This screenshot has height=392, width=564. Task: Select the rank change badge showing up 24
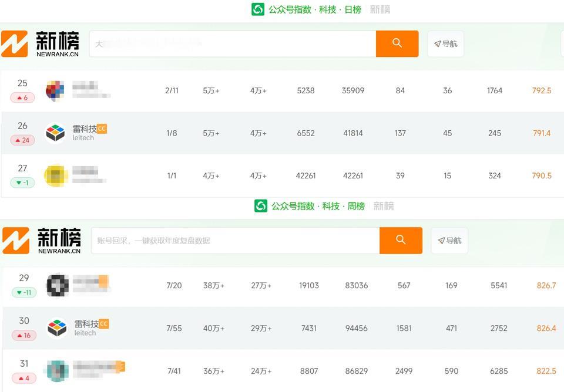pos(23,140)
